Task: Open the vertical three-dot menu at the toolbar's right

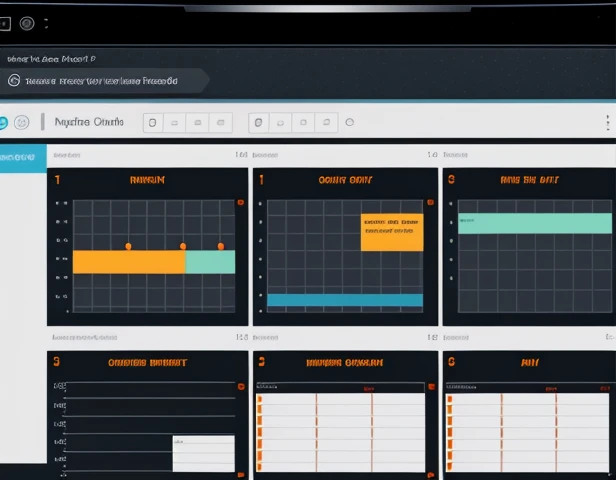Action: pyautogui.click(x=607, y=123)
